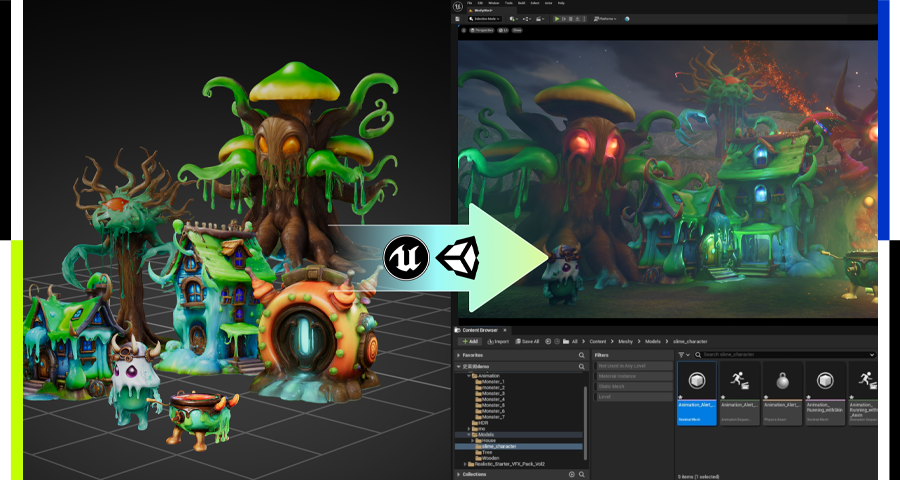This screenshot has width=900, height=480.
Task: Open the Platforms dropdown
Action: (607, 18)
